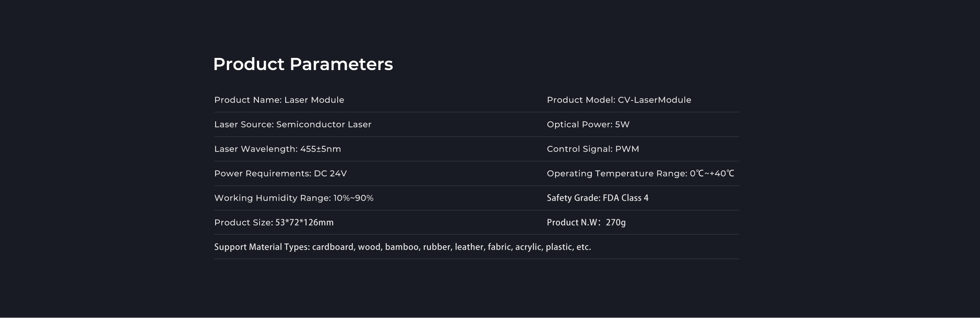
Task: Click the Support Material Types line
Action: pyautogui.click(x=402, y=247)
